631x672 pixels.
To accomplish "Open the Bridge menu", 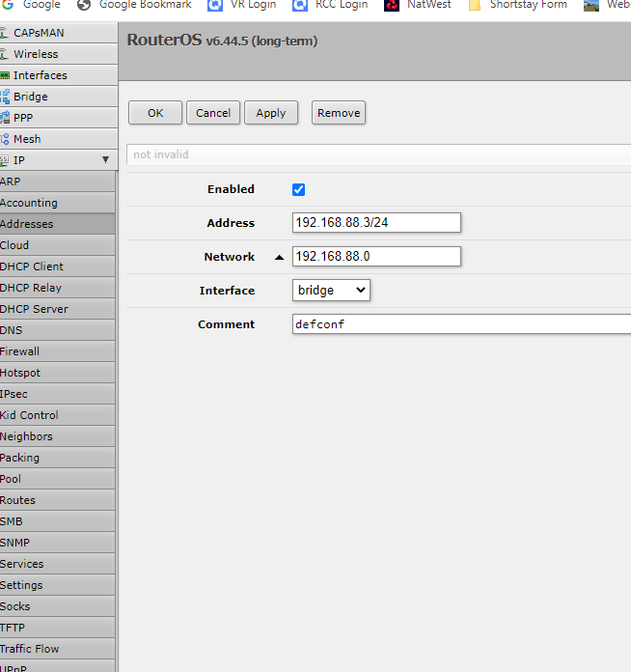I will [x=59, y=97].
